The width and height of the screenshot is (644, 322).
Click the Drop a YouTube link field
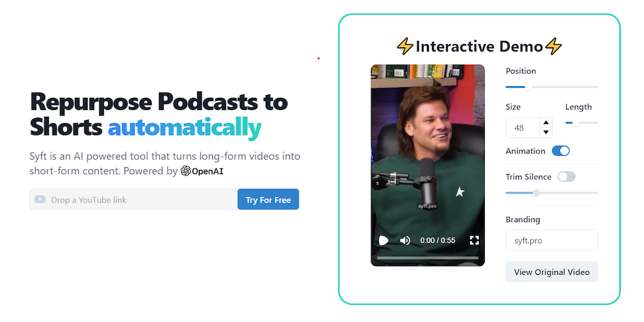[x=133, y=199]
